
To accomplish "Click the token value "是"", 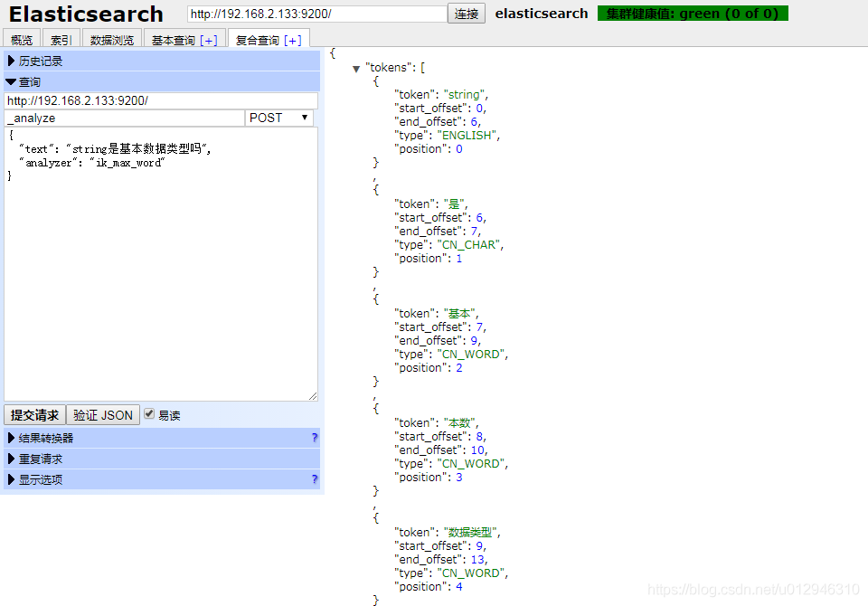I will coord(454,204).
